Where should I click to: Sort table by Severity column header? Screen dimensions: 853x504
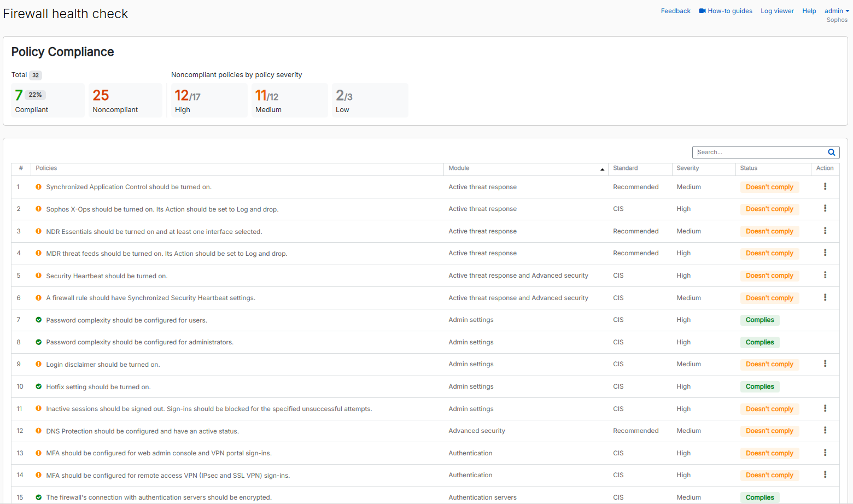point(687,168)
